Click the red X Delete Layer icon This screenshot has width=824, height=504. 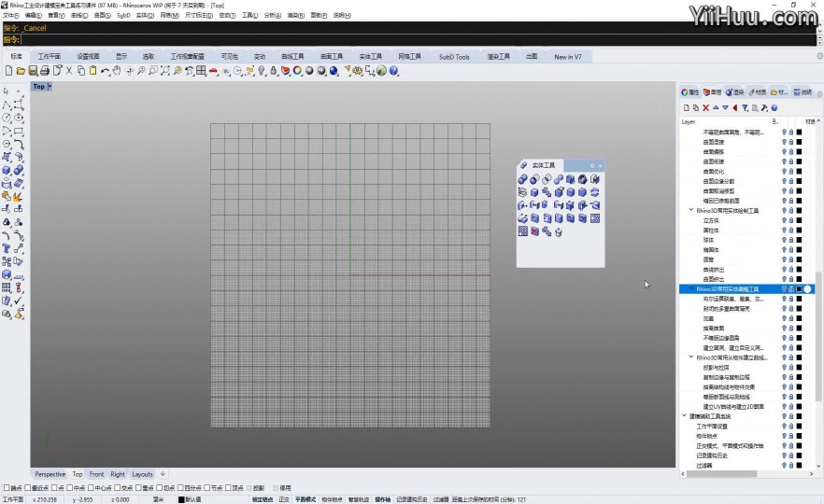click(705, 107)
